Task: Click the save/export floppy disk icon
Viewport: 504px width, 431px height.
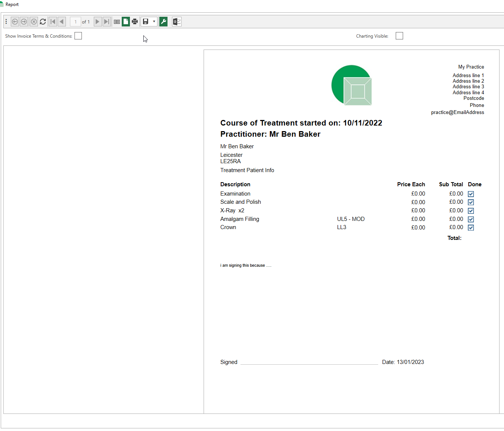Action: click(146, 22)
